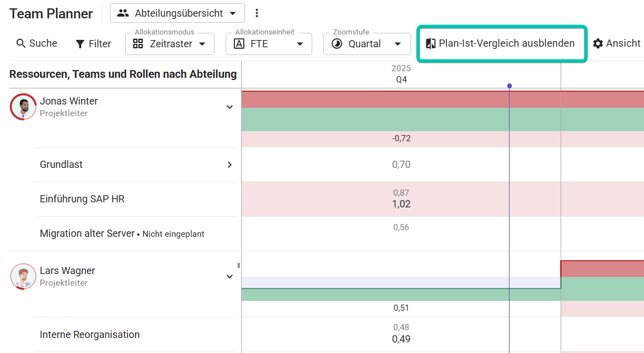Open the Zoomstufe Quartal dropdown
This screenshot has height=353, width=644.
click(367, 44)
